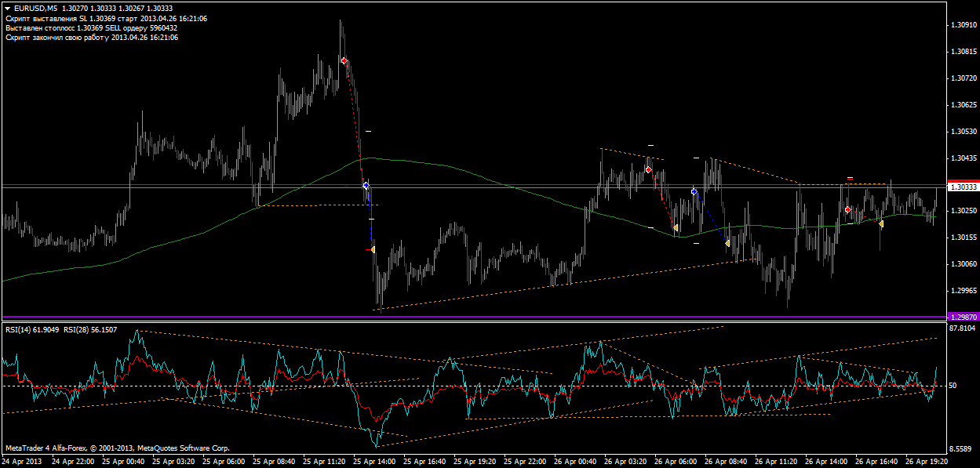Click the 1.30435 price scale value
Screen dimensions: 980x468
964,158
